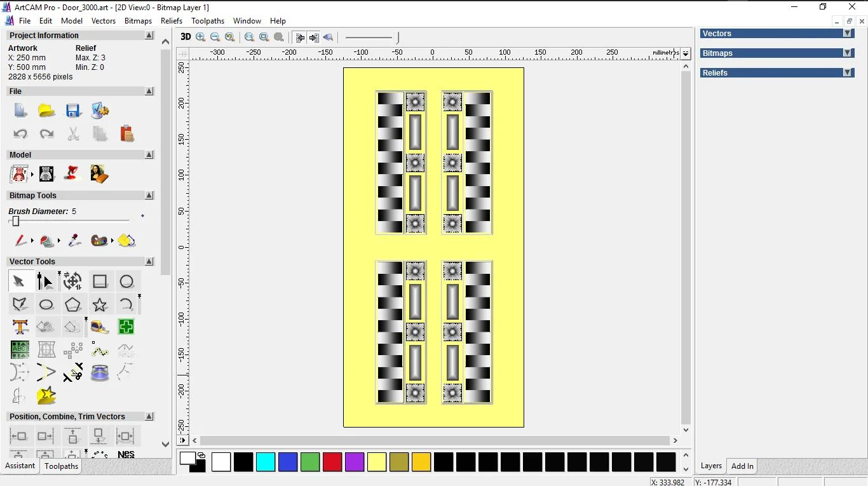Image resolution: width=868 pixels, height=486 pixels.
Task: Click the Save floppy disk icon
Action: [73, 111]
